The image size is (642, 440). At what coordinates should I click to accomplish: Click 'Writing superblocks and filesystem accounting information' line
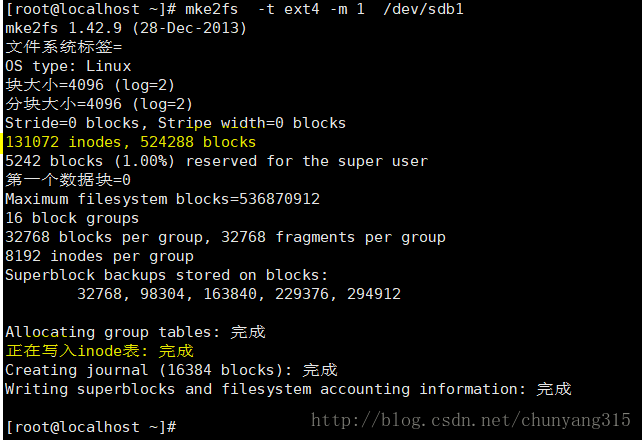[289, 389]
